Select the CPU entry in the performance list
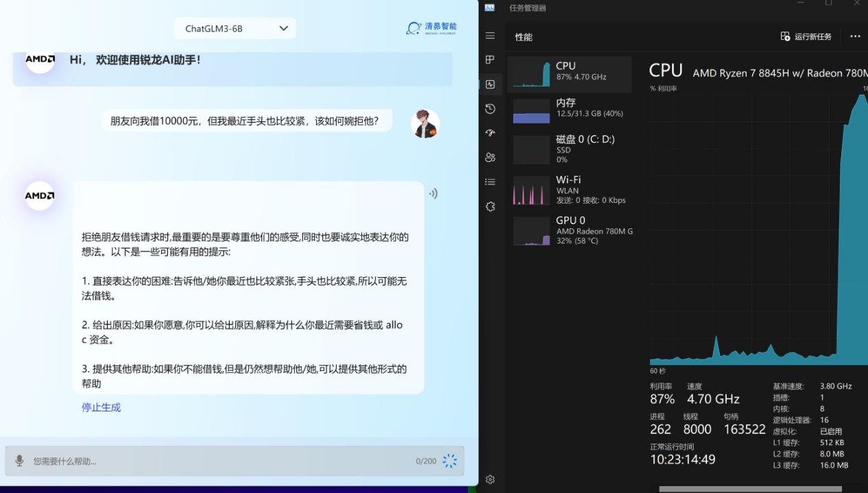 pos(569,74)
